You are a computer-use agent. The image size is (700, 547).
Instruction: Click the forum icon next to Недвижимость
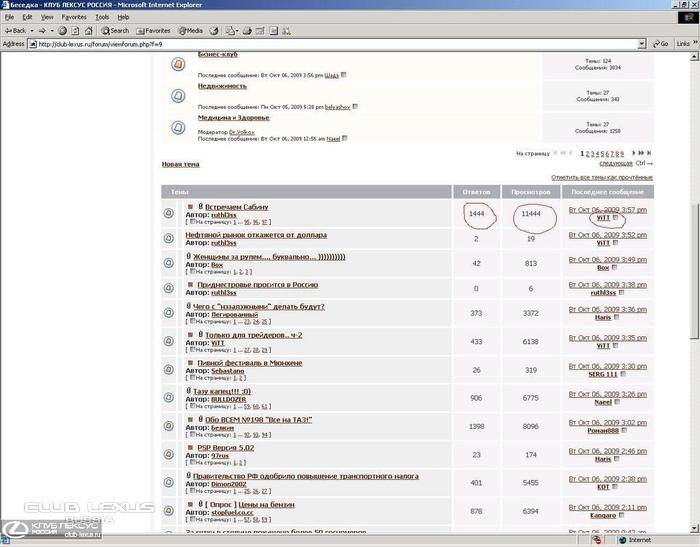click(177, 95)
